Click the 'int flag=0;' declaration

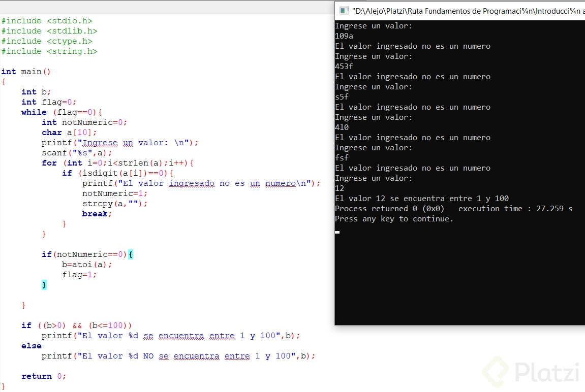[48, 102]
